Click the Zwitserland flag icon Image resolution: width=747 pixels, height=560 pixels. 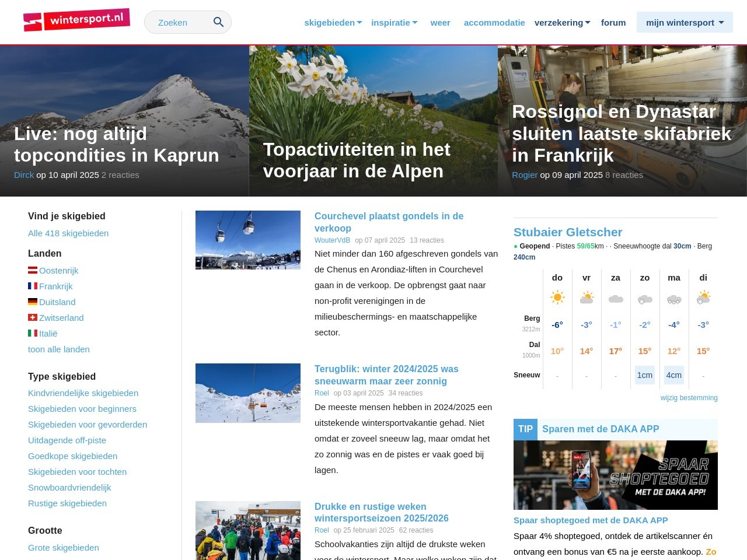pos(33,317)
